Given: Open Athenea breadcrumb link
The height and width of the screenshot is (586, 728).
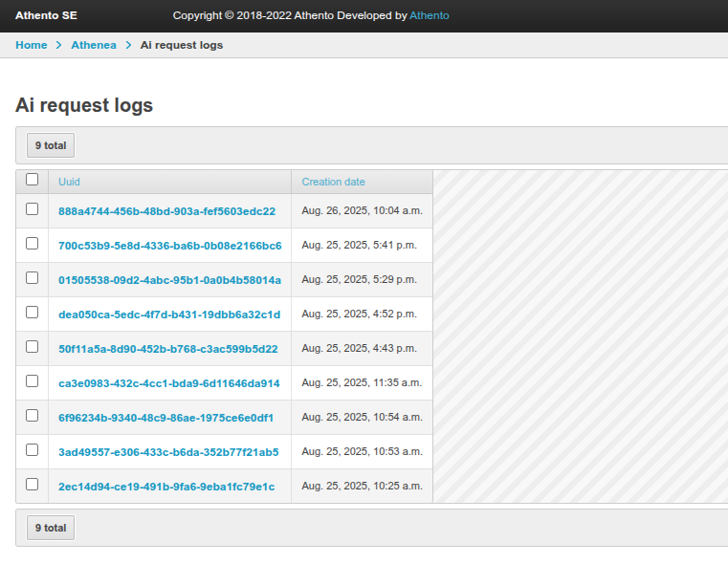Looking at the screenshot, I should pyautogui.click(x=94, y=45).
